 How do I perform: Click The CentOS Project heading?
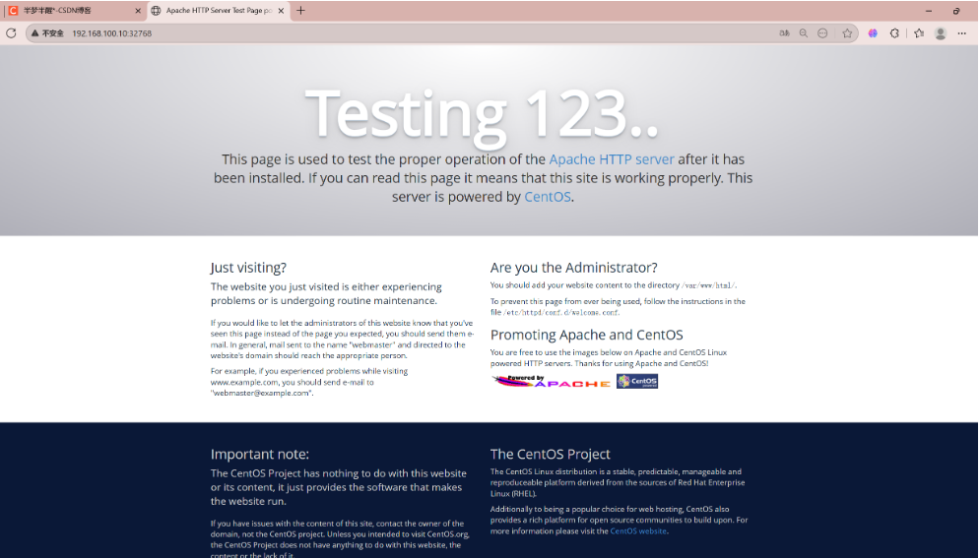(x=550, y=454)
